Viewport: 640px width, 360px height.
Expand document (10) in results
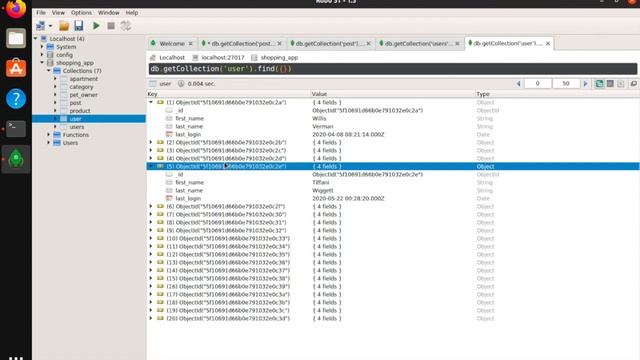(x=151, y=238)
